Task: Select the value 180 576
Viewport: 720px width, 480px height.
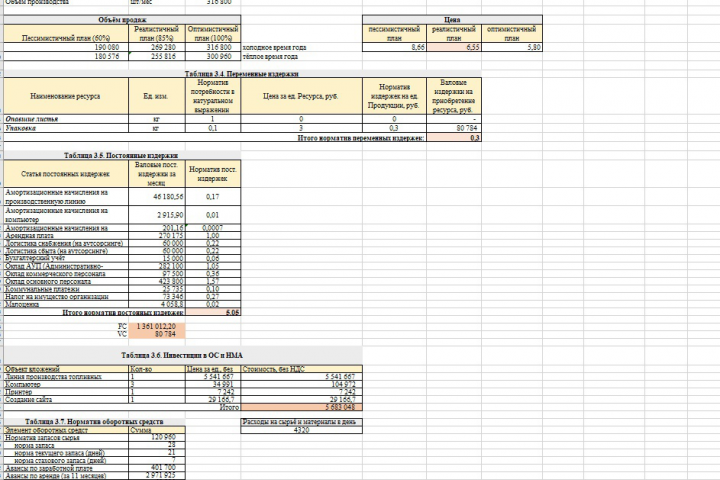Action: click(66, 56)
